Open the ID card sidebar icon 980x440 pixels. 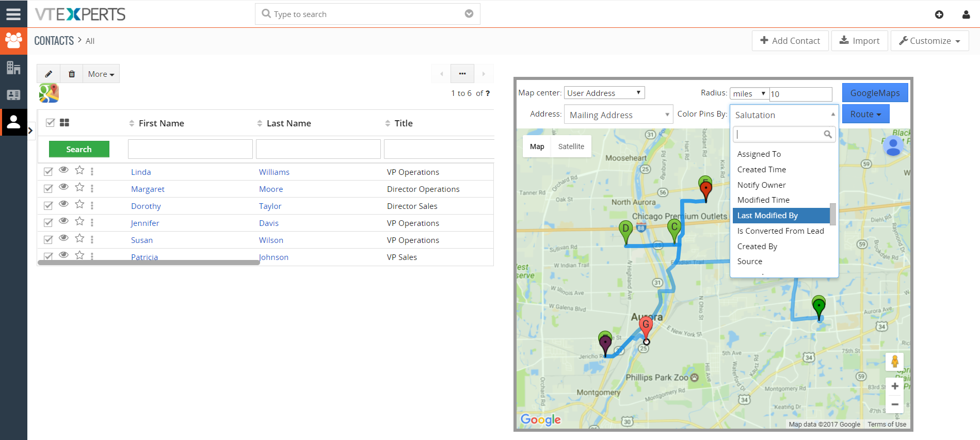(x=13, y=95)
